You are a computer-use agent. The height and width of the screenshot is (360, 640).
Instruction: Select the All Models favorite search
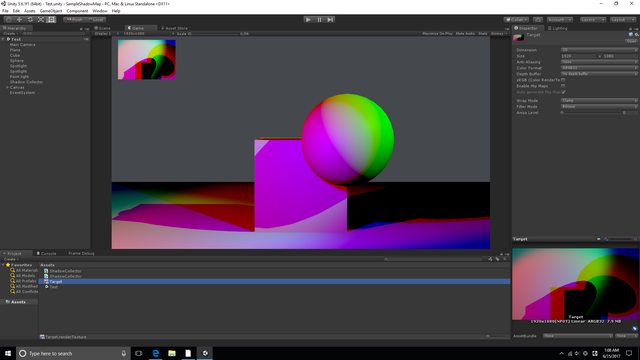(x=23, y=276)
